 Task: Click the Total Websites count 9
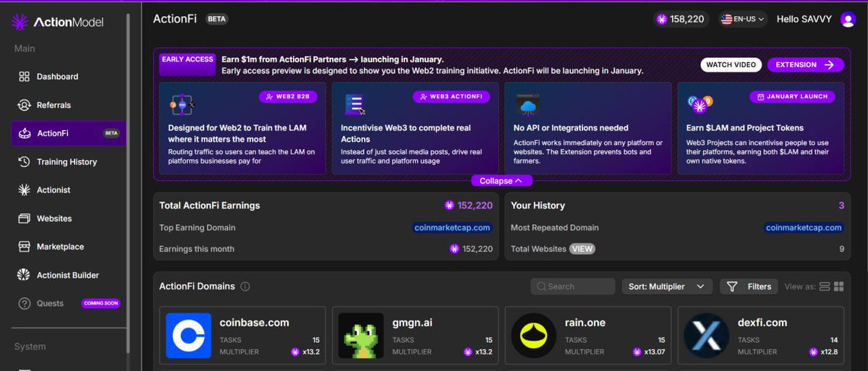coord(841,249)
